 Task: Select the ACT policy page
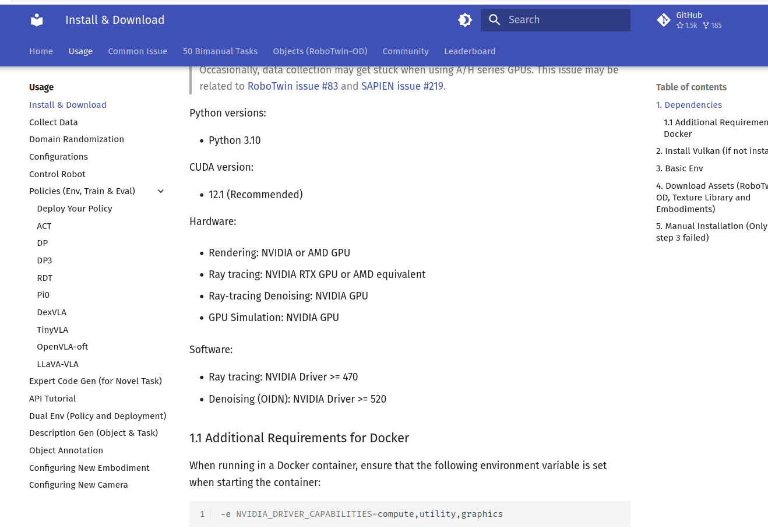click(44, 226)
